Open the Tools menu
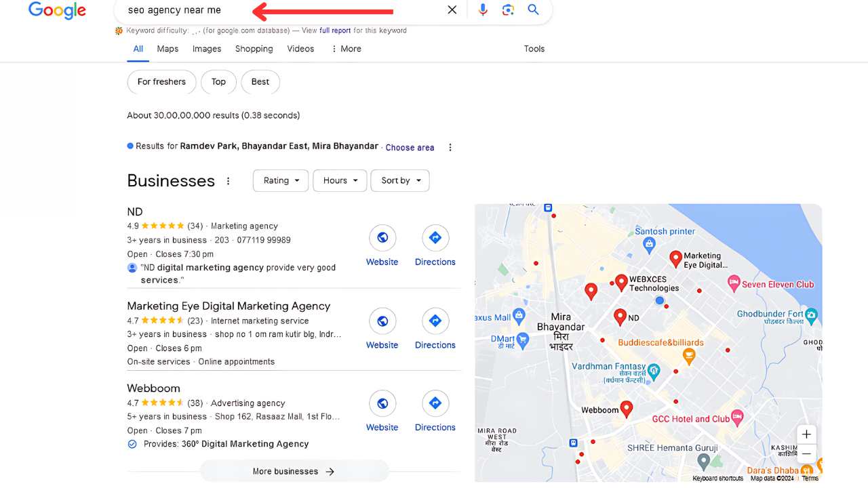 (534, 49)
